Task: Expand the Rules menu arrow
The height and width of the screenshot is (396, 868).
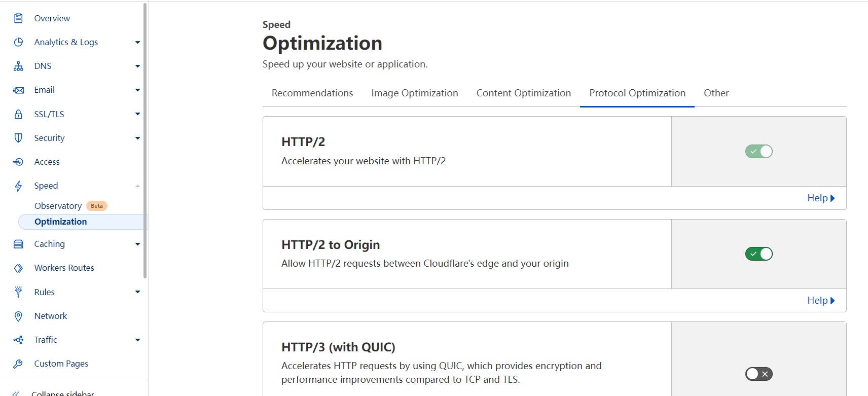Action: pyautogui.click(x=137, y=292)
